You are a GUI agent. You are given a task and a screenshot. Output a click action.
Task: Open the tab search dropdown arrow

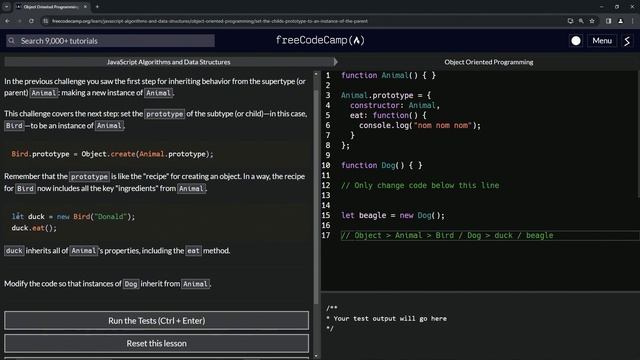pos(7,7)
